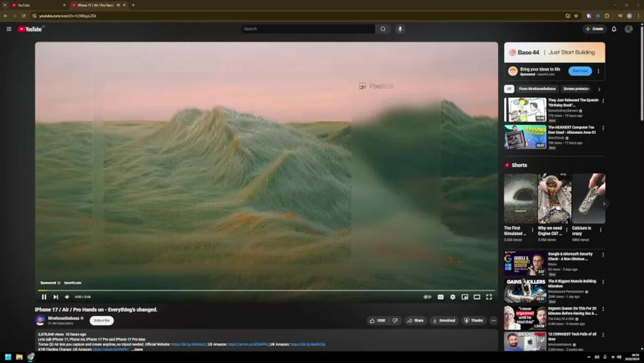Toggle theater mode in the player
Viewport: 644px width, 363px height.
[477, 297]
